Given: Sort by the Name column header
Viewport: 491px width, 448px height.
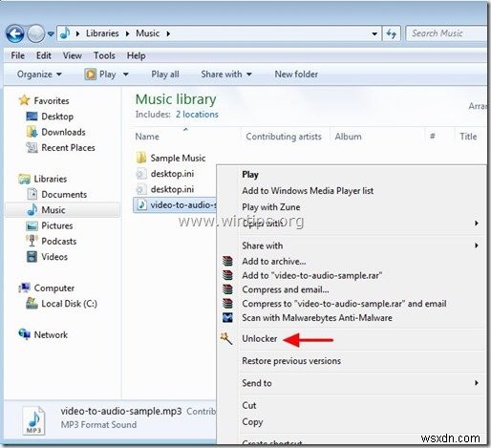Looking at the screenshot, I should [147, 137].
